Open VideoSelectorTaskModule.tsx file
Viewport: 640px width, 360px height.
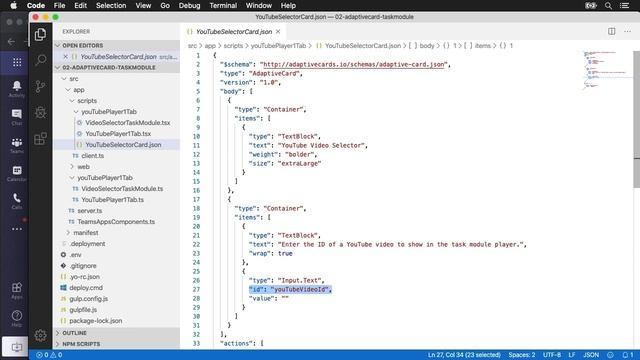coord(127,122)
